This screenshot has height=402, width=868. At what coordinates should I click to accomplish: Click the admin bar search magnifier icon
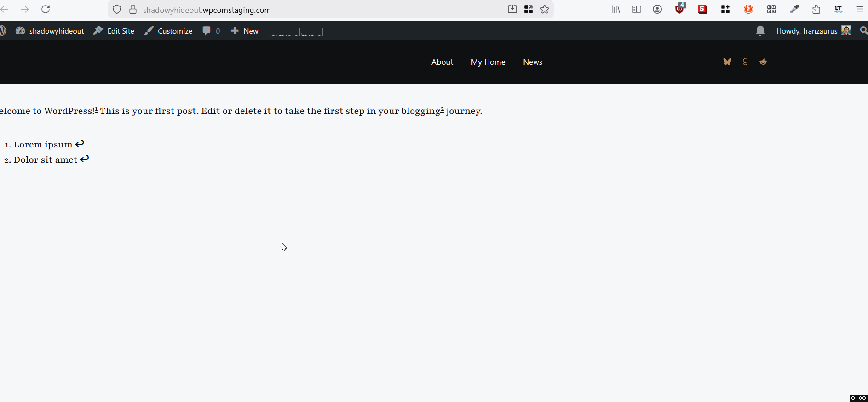(x=863, y=31)
